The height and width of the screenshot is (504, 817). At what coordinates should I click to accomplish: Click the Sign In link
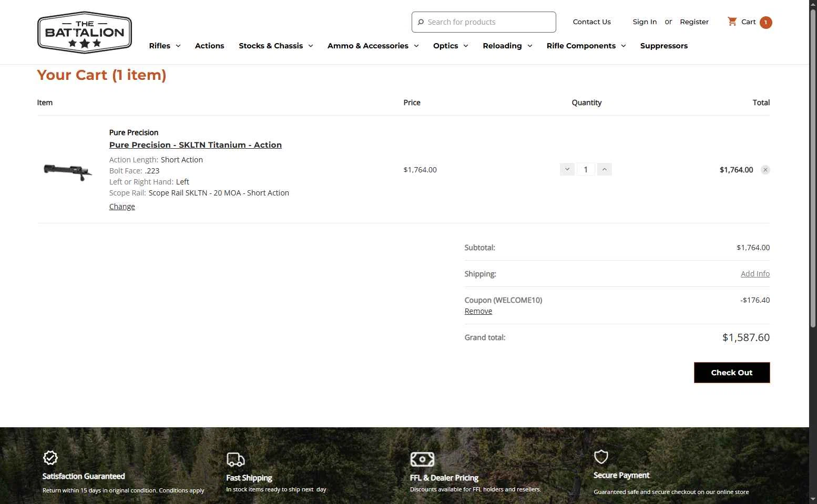click(645, 22)
